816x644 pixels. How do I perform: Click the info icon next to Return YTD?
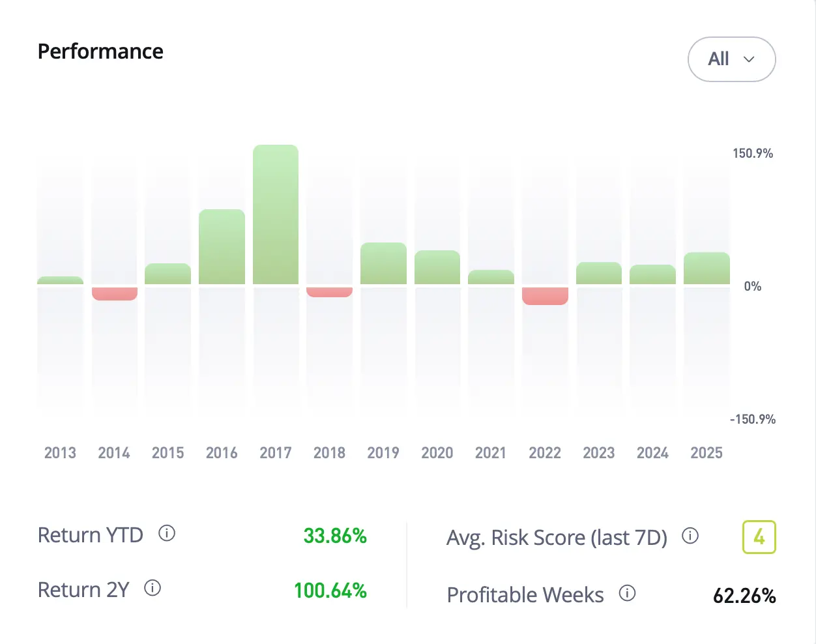tap(167, 534)
